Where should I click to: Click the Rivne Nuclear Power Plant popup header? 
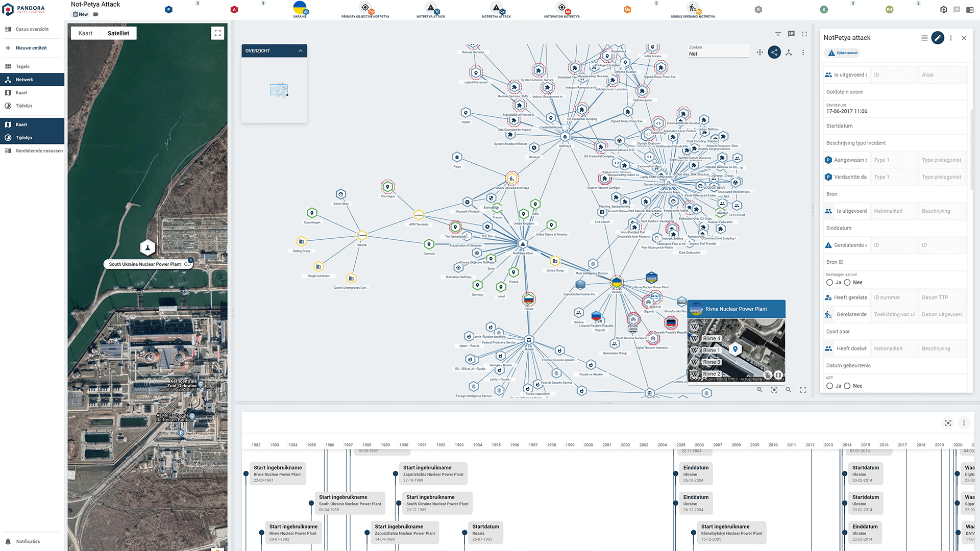736,309
